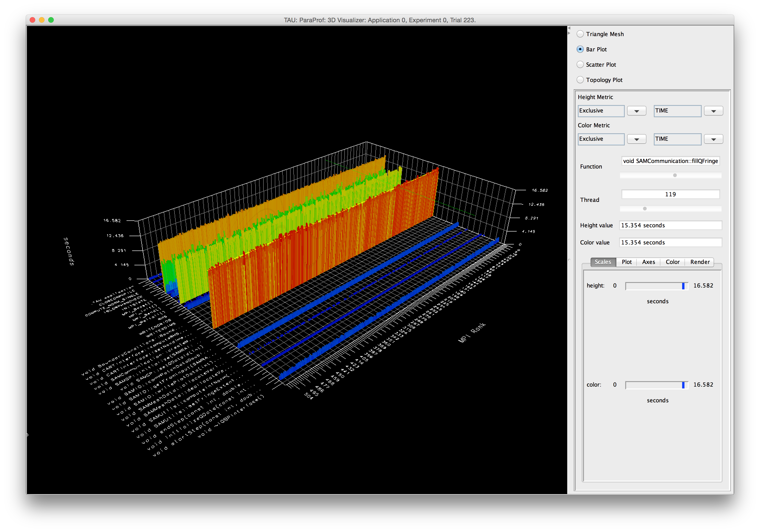Image resolution: width=760 pixels, height=532 pixels.
Task: Click Color Metric TIME combo field
Action: pos(677,139)
